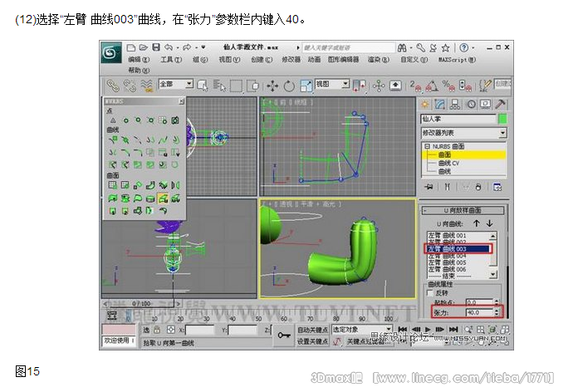Click the Angle Snap toggle icon

(432, 86)
